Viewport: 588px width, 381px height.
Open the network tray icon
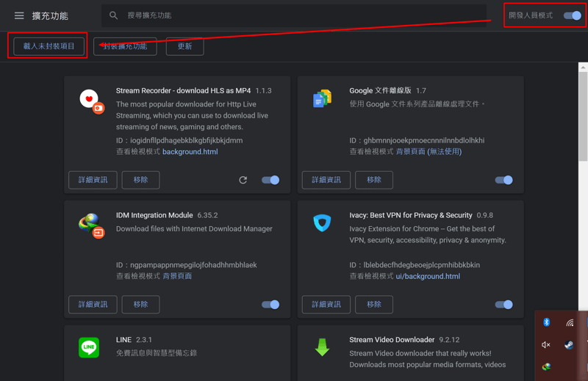tap(570, 322)
